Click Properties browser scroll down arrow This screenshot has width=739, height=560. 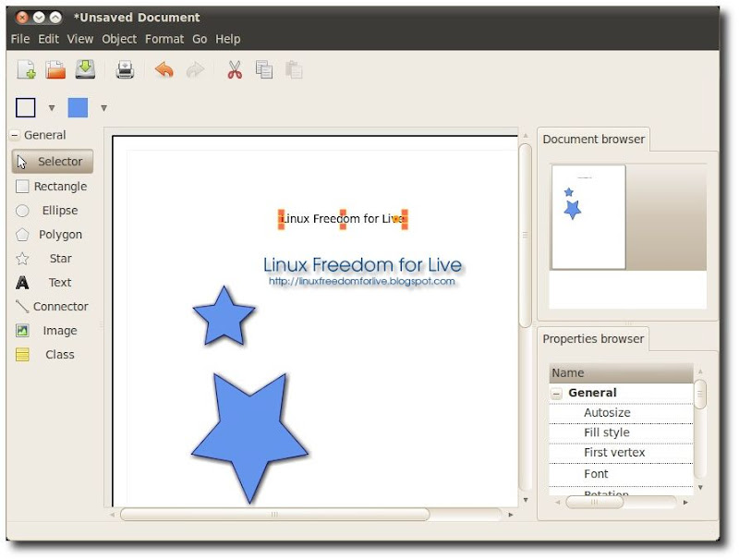click(700, 487)
